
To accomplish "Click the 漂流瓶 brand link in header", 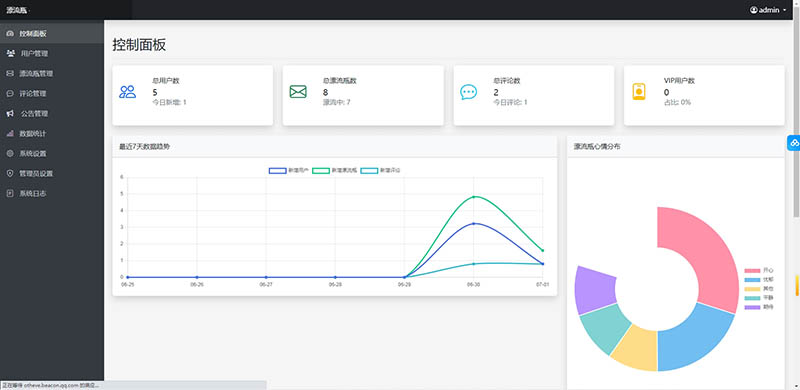I will (x=17, y=10).
